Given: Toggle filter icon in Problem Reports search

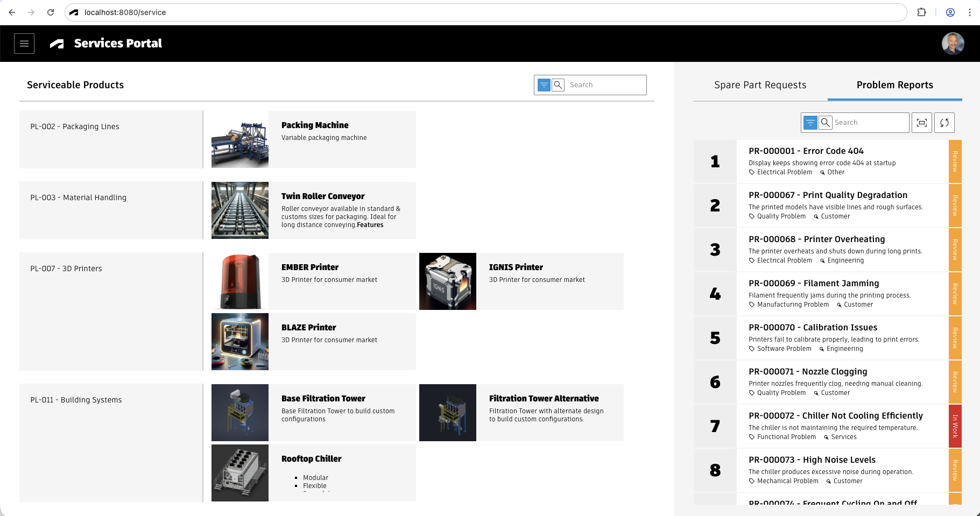Looking at the screenshot, I should pos(810,123).
